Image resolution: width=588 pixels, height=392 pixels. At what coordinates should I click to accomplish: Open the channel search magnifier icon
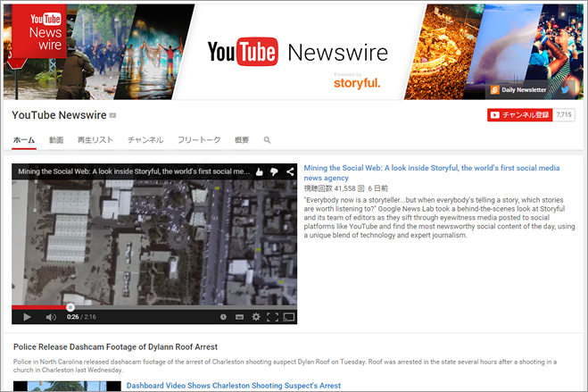pos(267,140)
